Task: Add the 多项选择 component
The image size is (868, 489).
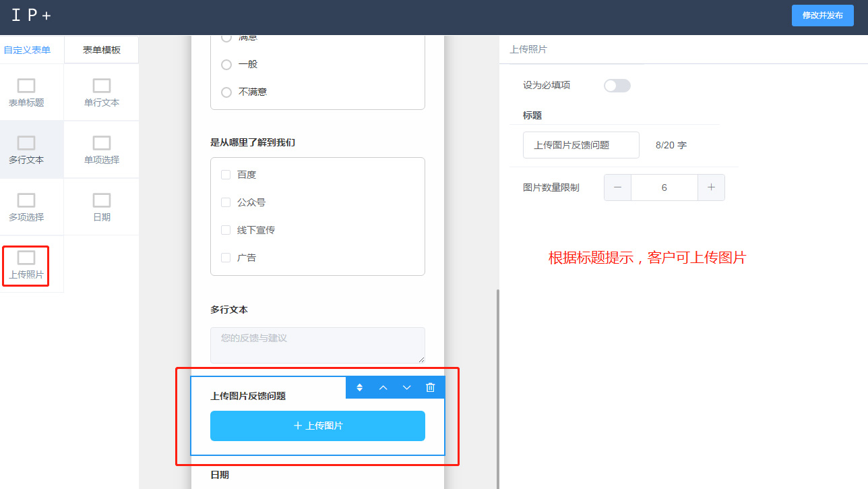Action: pos(26,207)
